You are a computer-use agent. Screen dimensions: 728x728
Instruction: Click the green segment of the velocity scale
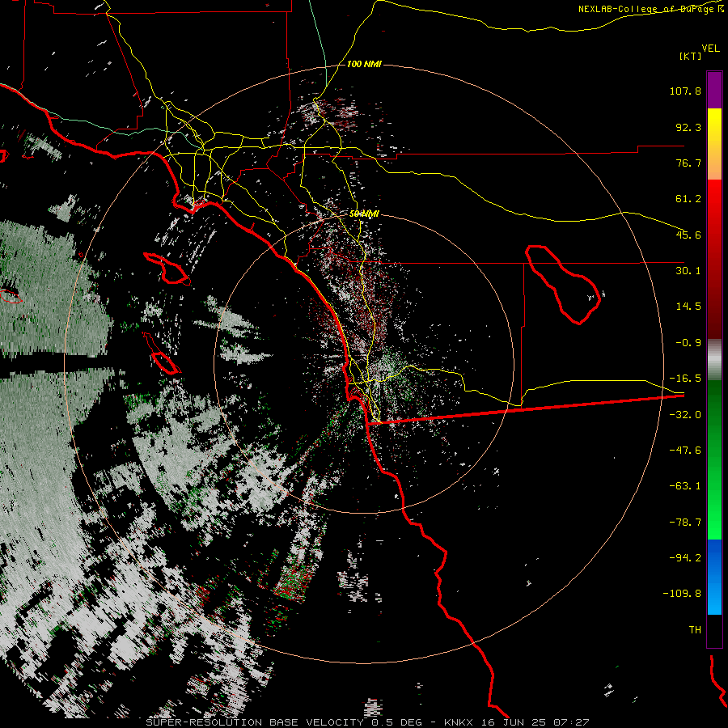714,459
